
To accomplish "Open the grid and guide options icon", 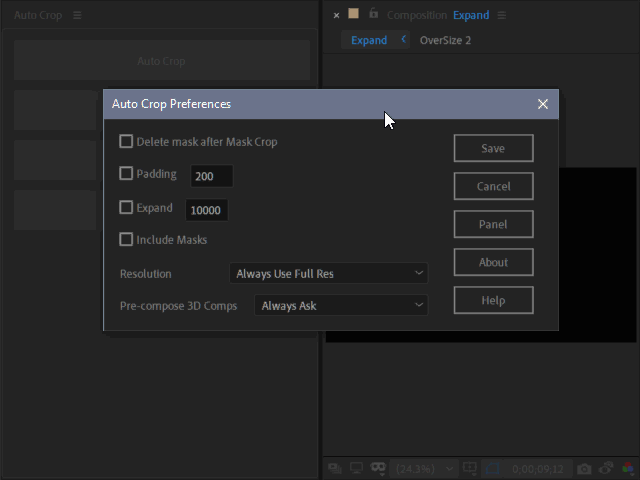I will tap(470, 468).
